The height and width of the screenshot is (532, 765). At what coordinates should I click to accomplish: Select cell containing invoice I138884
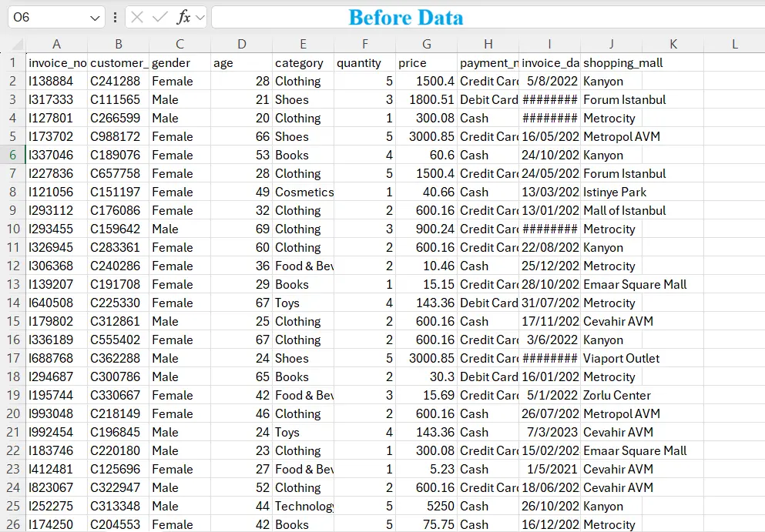click(x=57, y=81)
